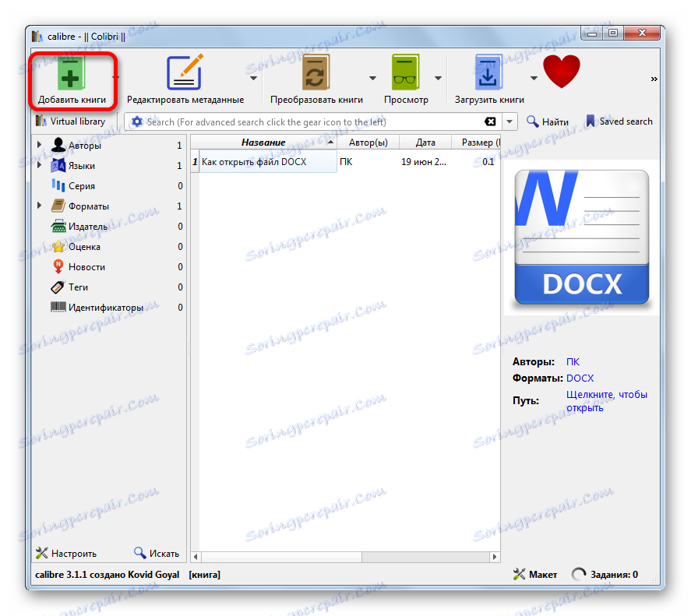Select Авторы in the tag browser
This screenshot has height=616, width=691.
(x=85, y=146)
